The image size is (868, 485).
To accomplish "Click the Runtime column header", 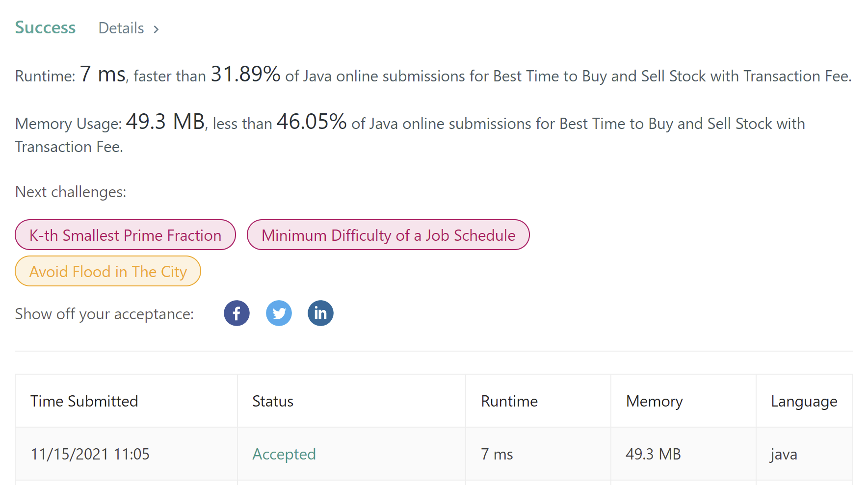I will (x=509, y=401).
